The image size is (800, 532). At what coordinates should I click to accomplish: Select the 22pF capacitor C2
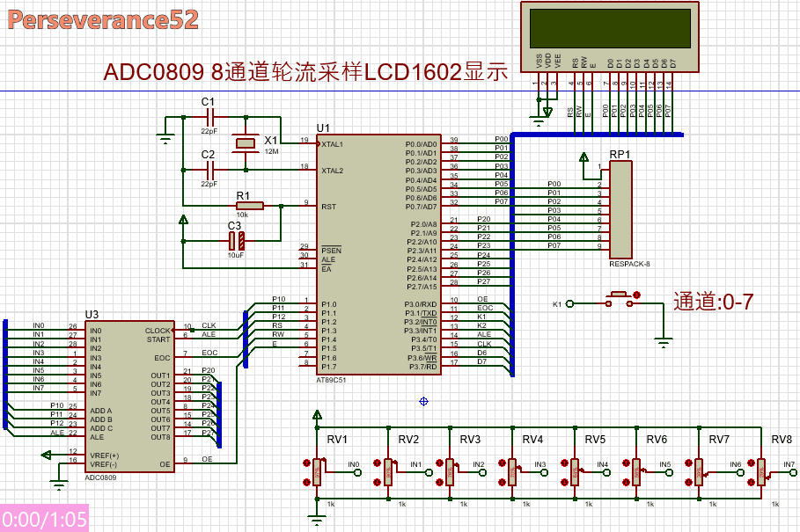click(208, 167)
